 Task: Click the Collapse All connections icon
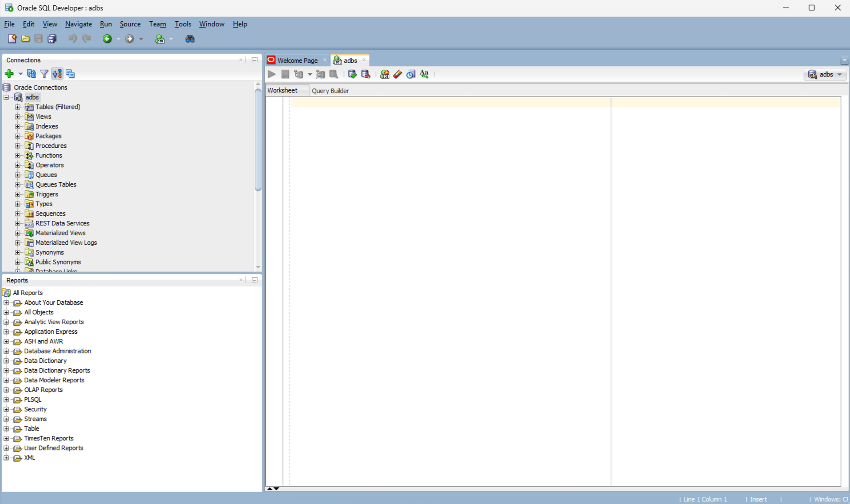click(x=70, y=74)
